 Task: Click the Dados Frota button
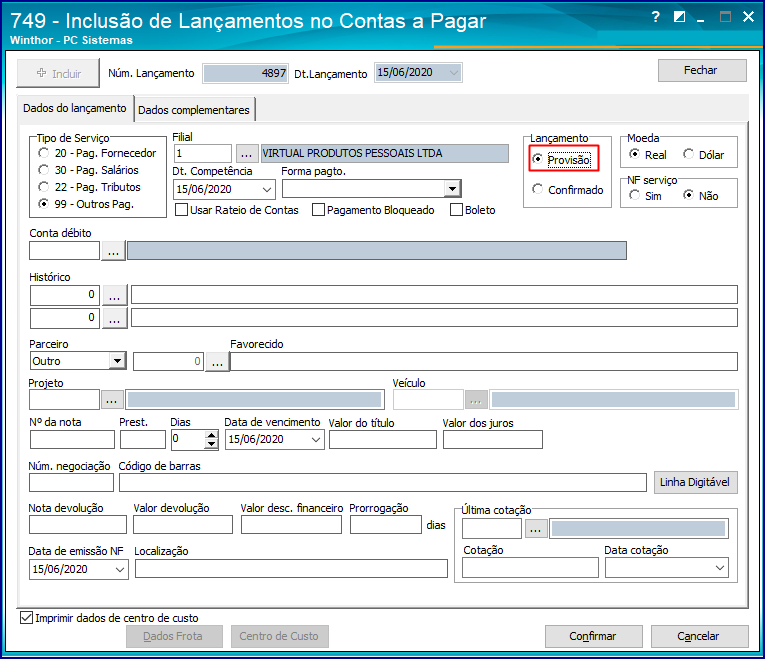(173, 636)
